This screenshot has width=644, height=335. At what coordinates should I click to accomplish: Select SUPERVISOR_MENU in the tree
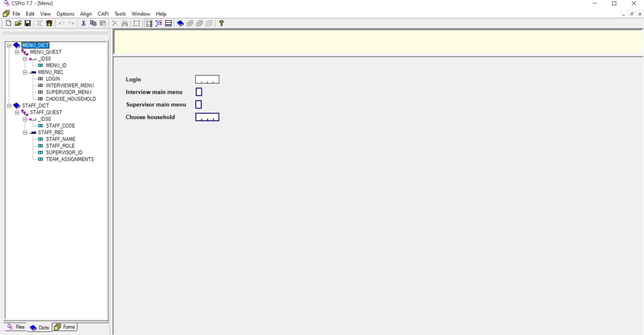[68, 92]
